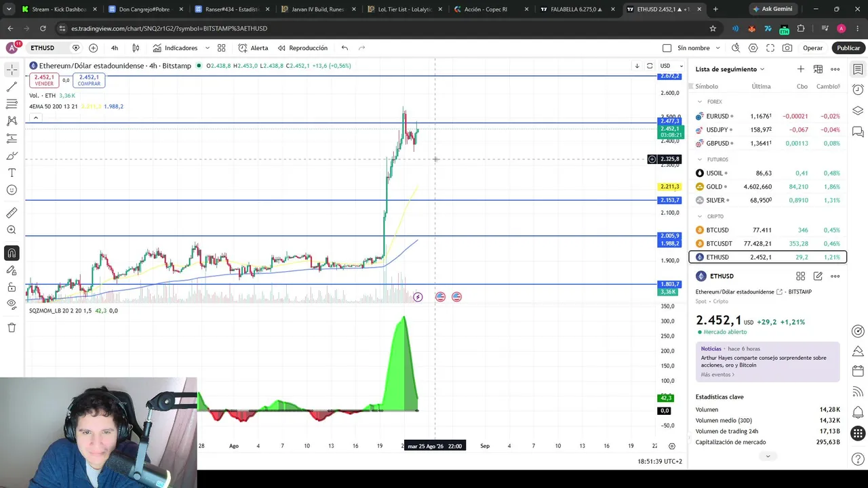Start bar Reproducción mode
868x488 pixels.
(x=302, y=48)
